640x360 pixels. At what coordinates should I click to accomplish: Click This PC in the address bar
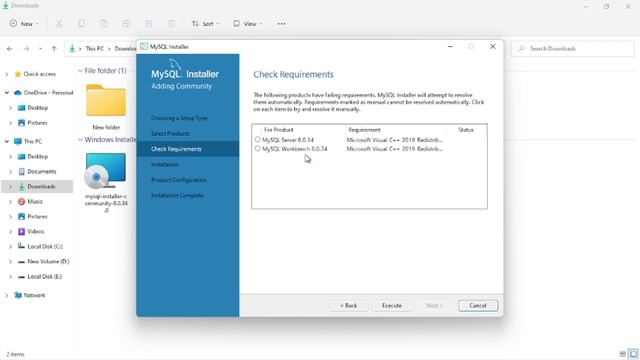pos(94,49)
